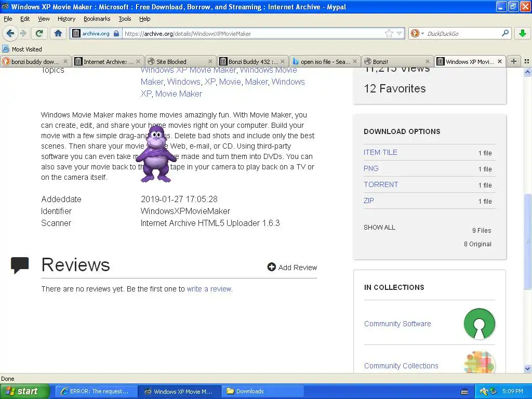Viewport: 532px width, 399px height.
Task: Go to the Home page icon
Action: tap(58, 33)
